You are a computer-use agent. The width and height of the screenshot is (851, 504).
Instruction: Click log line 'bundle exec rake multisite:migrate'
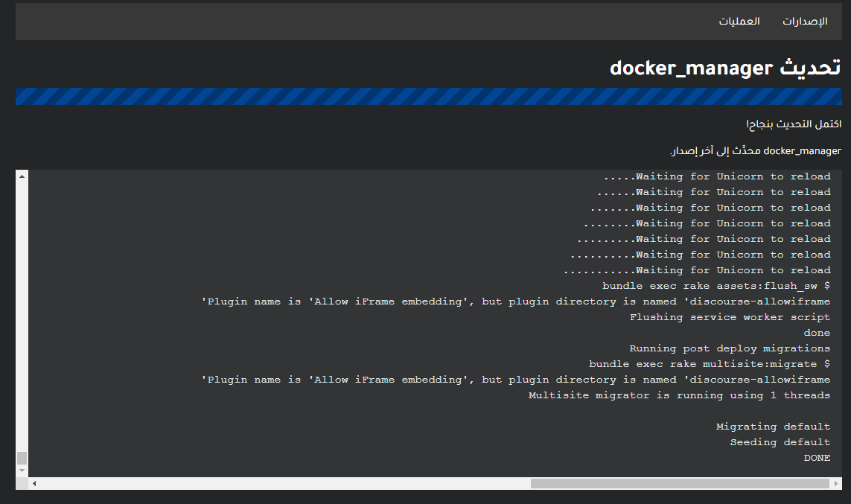(x=710, y=364)
